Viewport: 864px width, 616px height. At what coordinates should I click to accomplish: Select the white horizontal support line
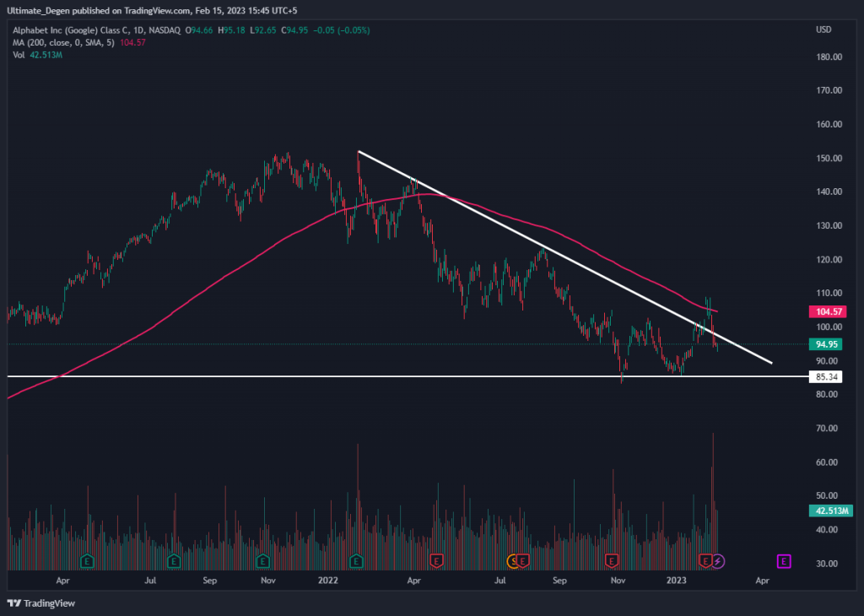pos(408,377)
